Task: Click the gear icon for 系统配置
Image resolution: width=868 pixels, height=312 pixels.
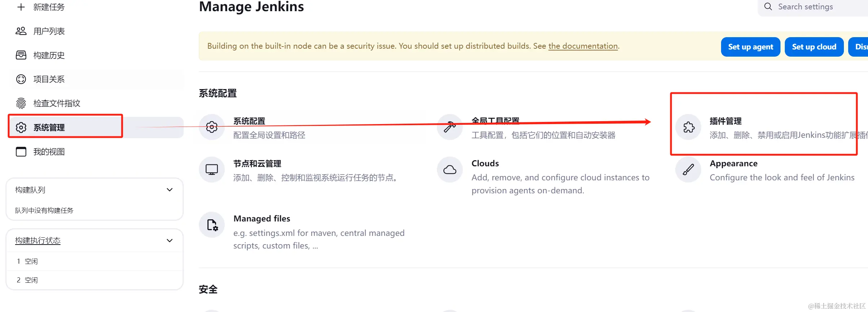Action: point(212,127)
